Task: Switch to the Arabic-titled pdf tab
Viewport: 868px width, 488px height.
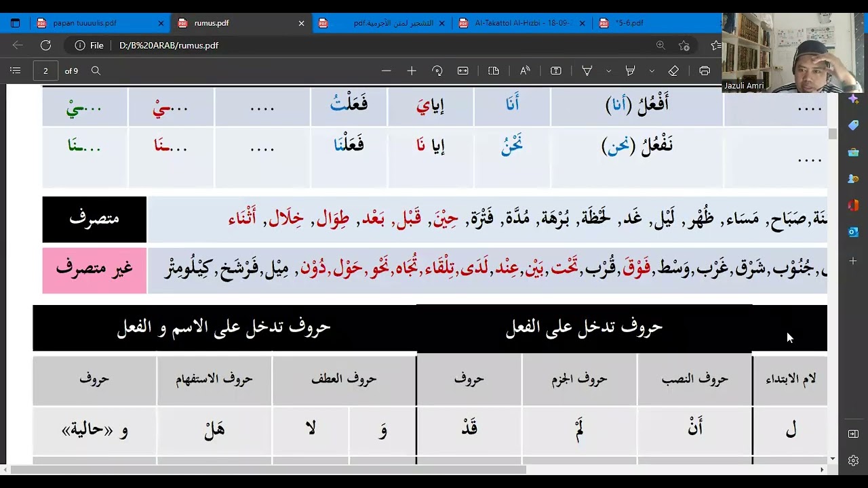Action: pyautogui.click(x=382, y=23)
